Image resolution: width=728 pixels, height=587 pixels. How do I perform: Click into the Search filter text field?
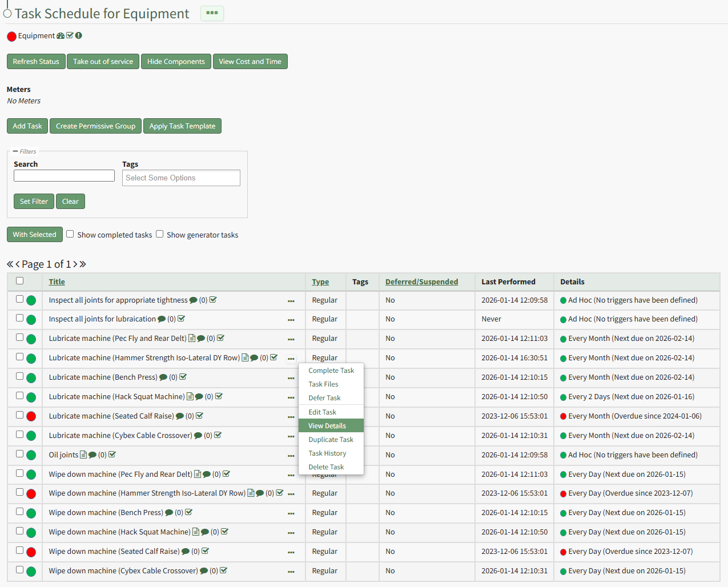click(x=64, y=176)
